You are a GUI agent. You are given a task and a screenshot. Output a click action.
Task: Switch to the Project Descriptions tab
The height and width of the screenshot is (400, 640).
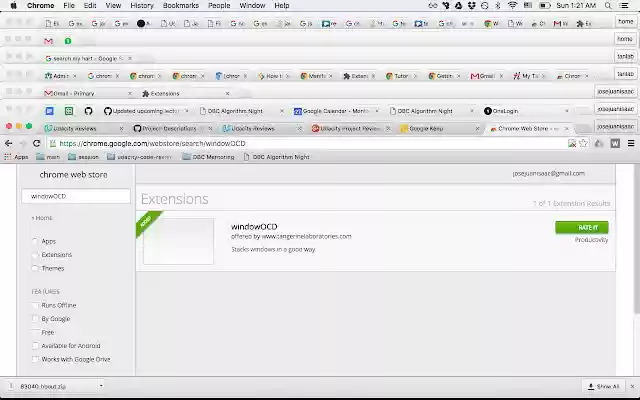point(172,129)
